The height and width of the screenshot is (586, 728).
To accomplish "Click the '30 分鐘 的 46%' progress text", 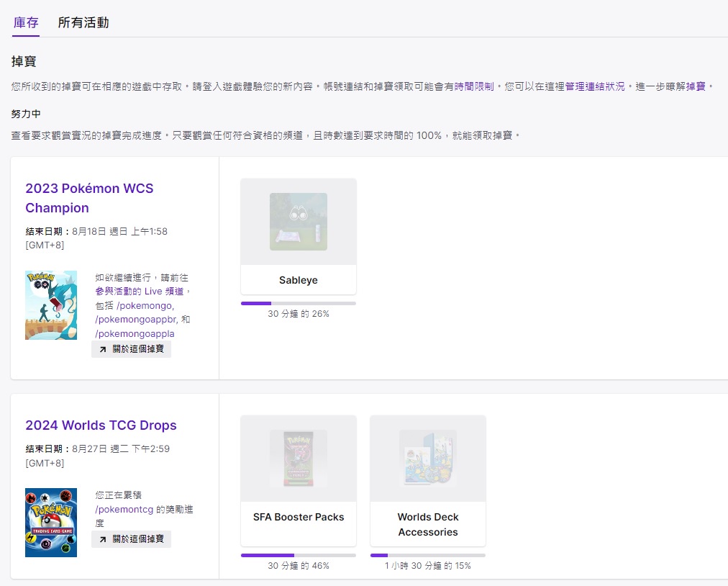I will 299,566.
